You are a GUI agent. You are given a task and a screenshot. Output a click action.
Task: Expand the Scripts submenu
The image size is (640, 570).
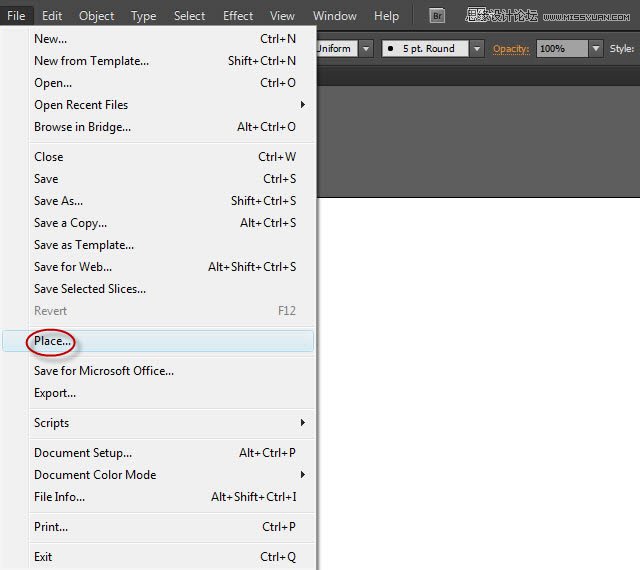pos(52,423)
